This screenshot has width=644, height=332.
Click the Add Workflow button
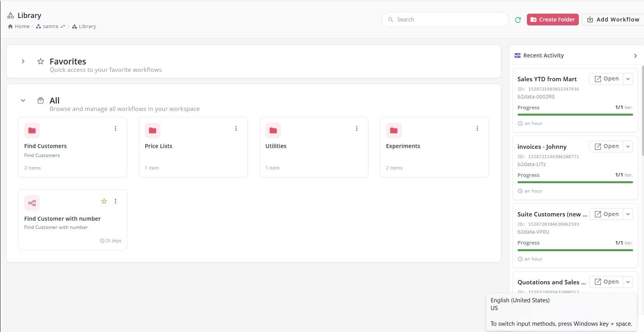point(613,20)
